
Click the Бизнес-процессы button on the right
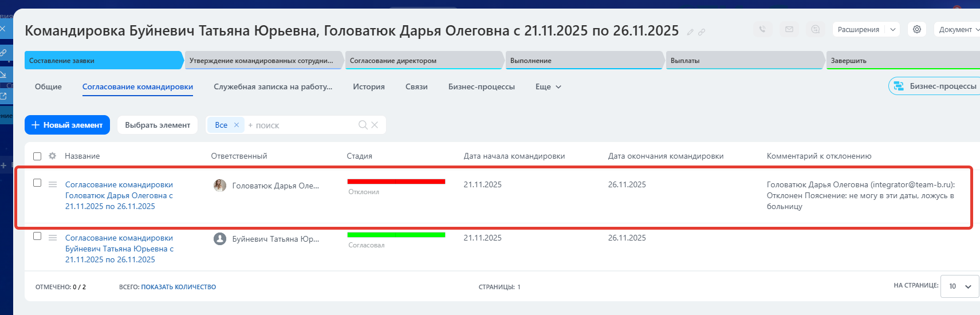tap(935, 86)
